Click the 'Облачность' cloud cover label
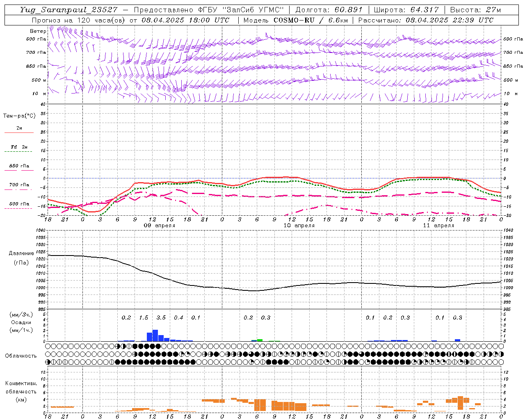Viewport: 525px width, 420px height. coord(21,356)
